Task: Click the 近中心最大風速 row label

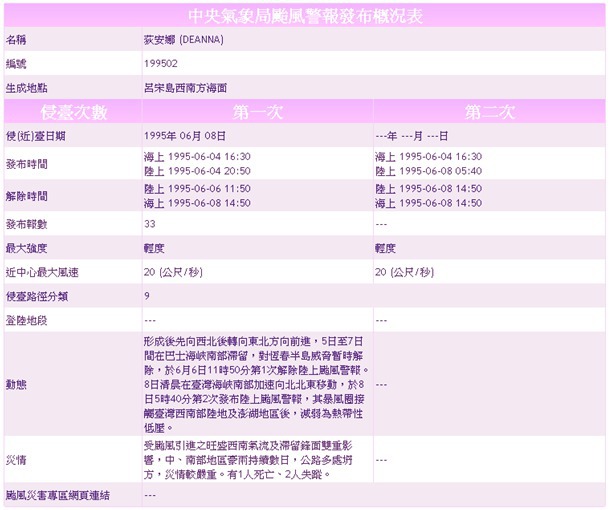Action: (x=42, y=272)
